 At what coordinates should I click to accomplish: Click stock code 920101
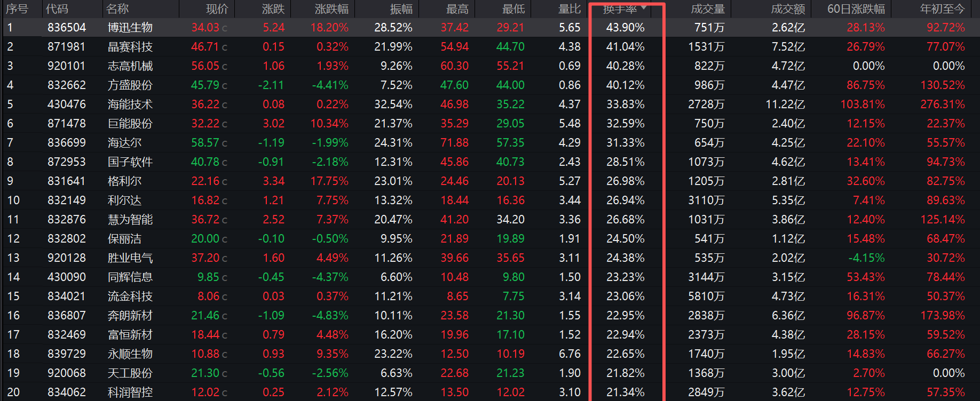click(x=67, y=66)
